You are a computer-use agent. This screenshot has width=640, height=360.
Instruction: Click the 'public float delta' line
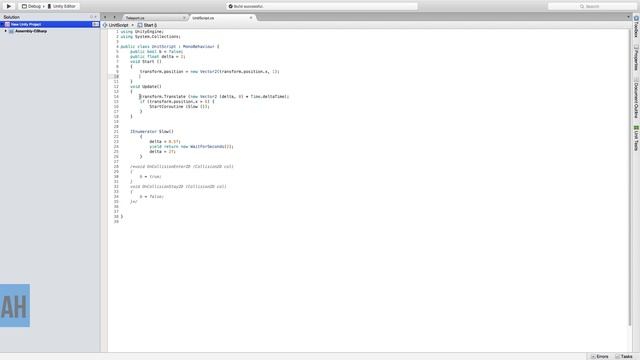(x=158, y=57)
